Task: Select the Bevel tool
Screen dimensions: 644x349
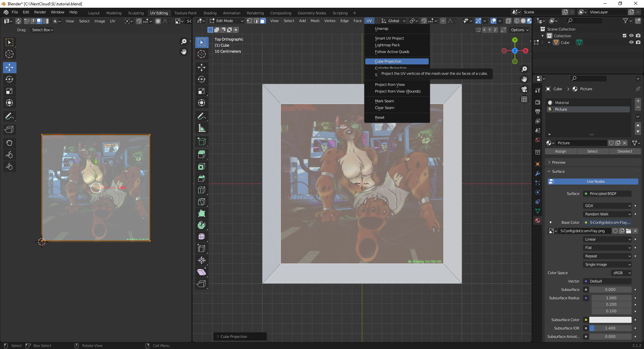Action: pos(202,178)
